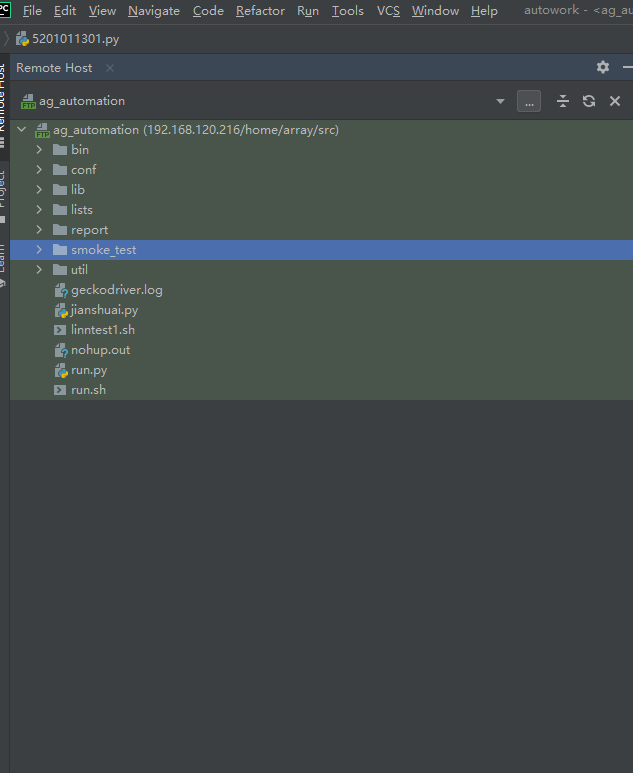
Task: Expand the util folder
Action: tap(39, 270)
